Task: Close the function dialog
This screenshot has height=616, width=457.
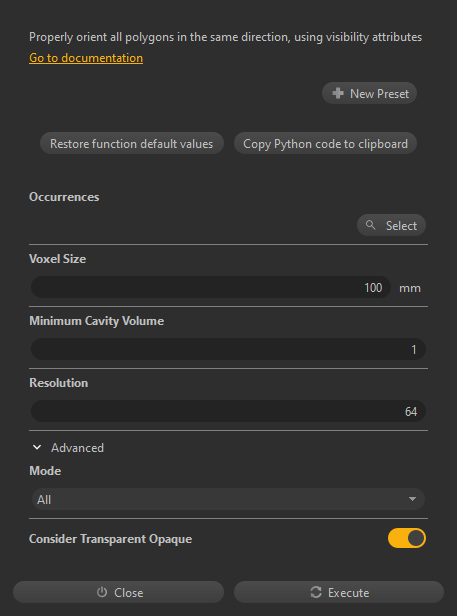Action: coord(119,592)
